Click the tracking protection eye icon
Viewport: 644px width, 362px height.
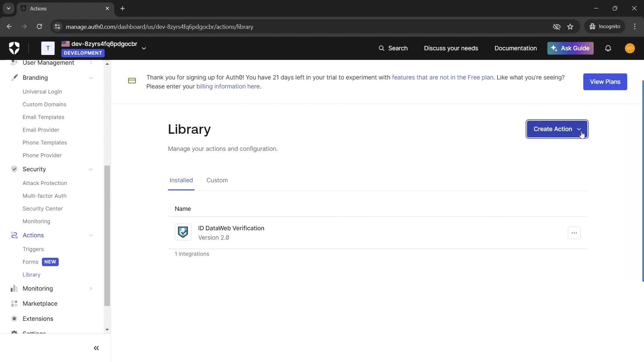[x=556, y=26]
